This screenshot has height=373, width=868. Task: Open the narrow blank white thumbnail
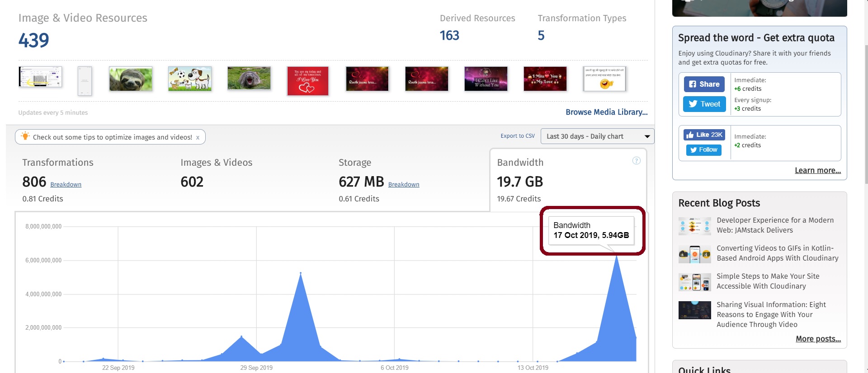85,81
